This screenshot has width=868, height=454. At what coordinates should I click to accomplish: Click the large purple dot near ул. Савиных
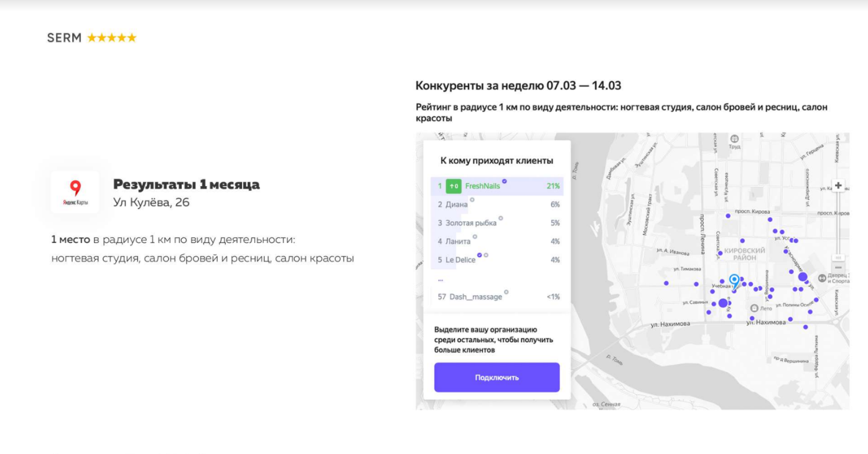point(722,303)
